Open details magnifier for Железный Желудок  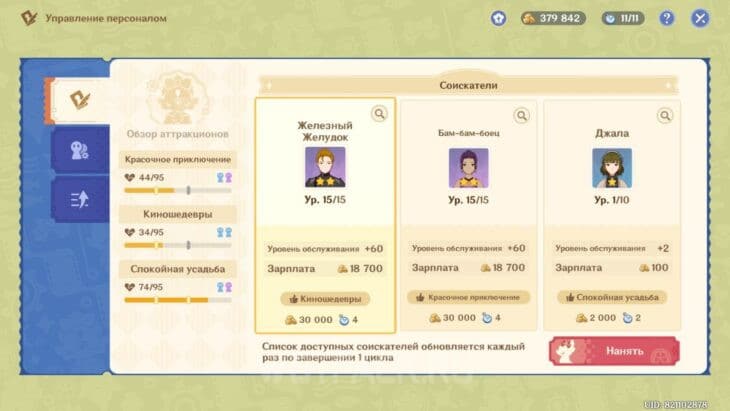(x=380, y=114)
